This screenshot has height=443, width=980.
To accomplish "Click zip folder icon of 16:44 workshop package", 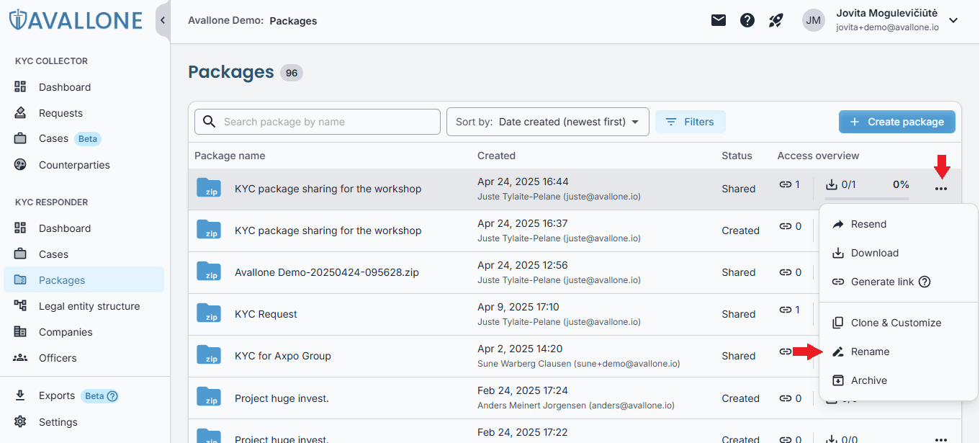I will click(209, 188).
